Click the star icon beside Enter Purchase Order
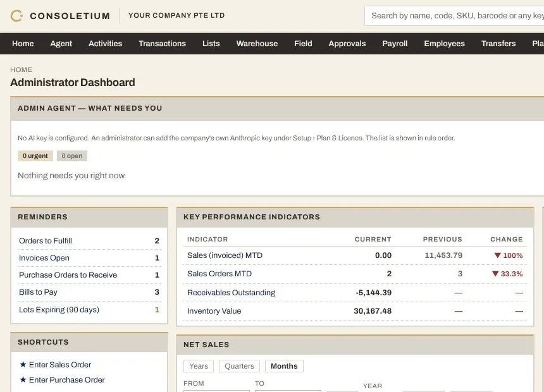This screenshot has width=544, height=392. tap(23, 379)
